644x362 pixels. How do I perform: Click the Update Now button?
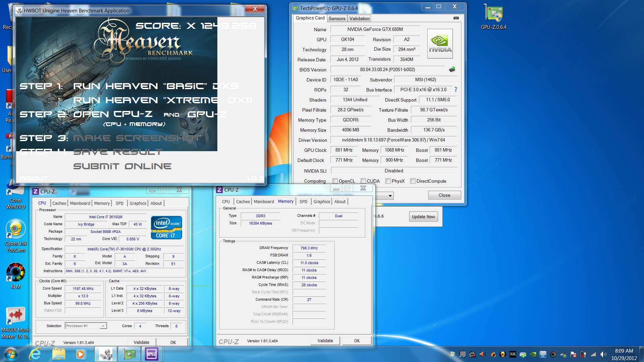(423, 217)
